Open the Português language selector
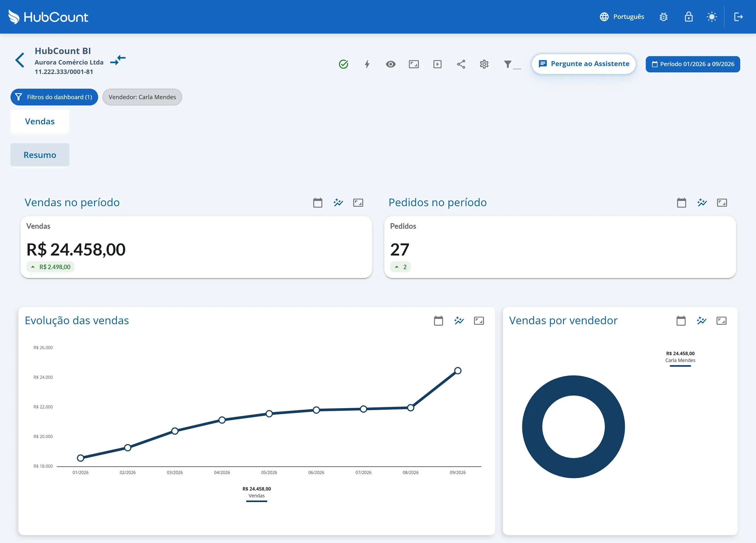 622,17
